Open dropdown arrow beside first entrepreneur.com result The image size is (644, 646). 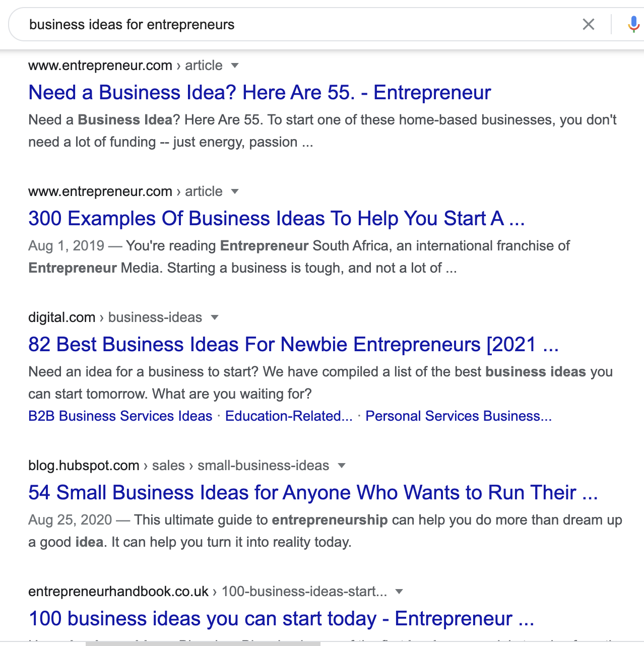(234, 66)
